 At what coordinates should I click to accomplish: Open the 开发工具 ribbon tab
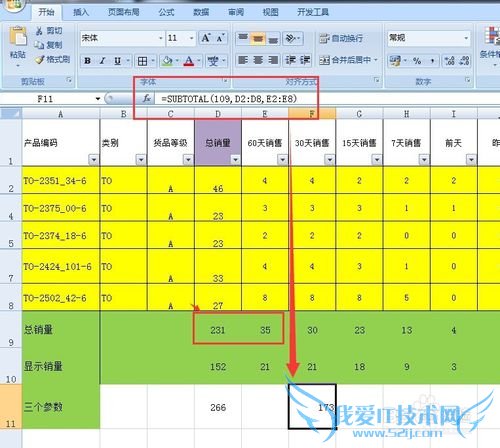tap(313, 12)
